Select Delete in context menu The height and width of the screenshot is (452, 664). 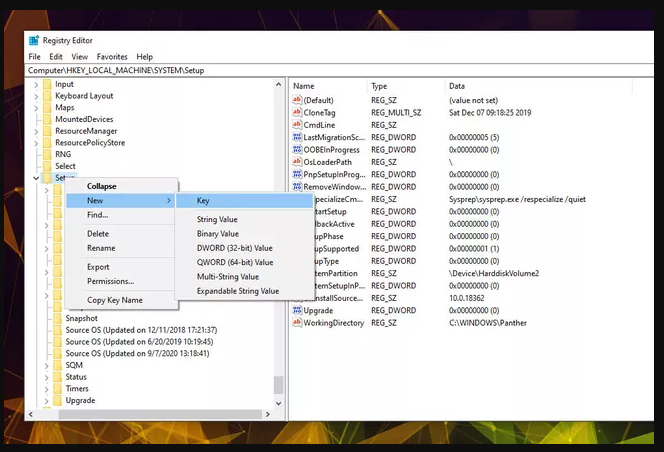pyautogui.click(x=120, y=233)
